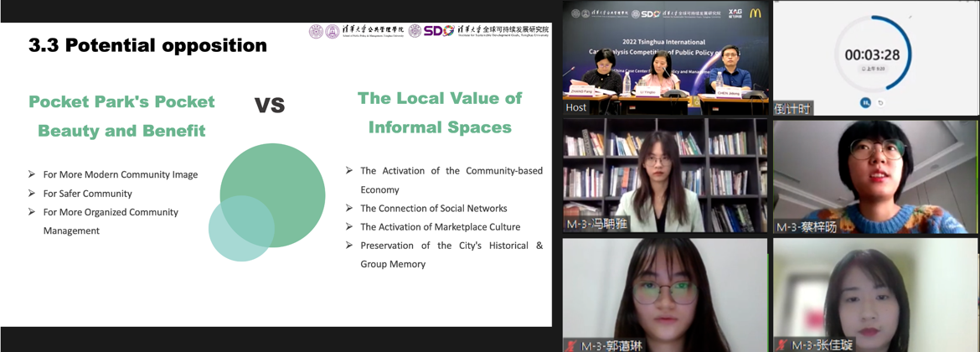Image resolution: width=980 pixels, height=352 pixels.
Task: Click 'For Safer Community' bullet point
Action: point(87,194)
